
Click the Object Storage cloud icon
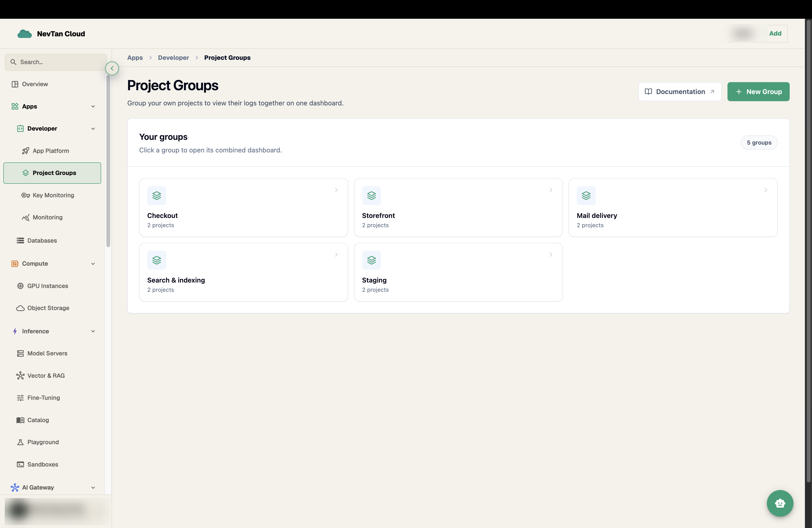[20, 308]
